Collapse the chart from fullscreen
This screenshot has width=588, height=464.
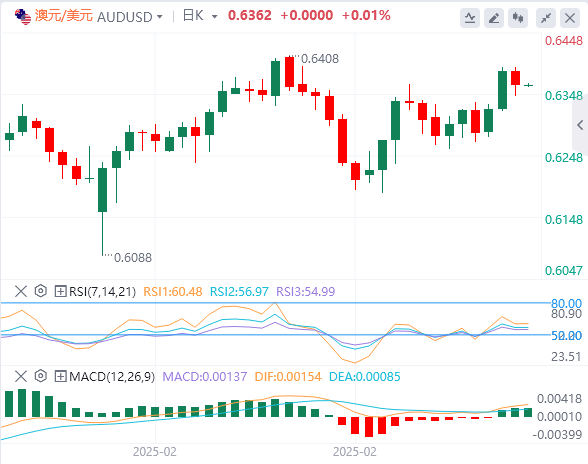[546, 18]
